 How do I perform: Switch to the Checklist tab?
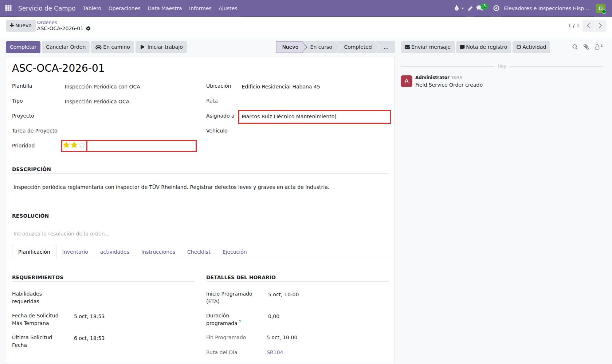point(199,252)
